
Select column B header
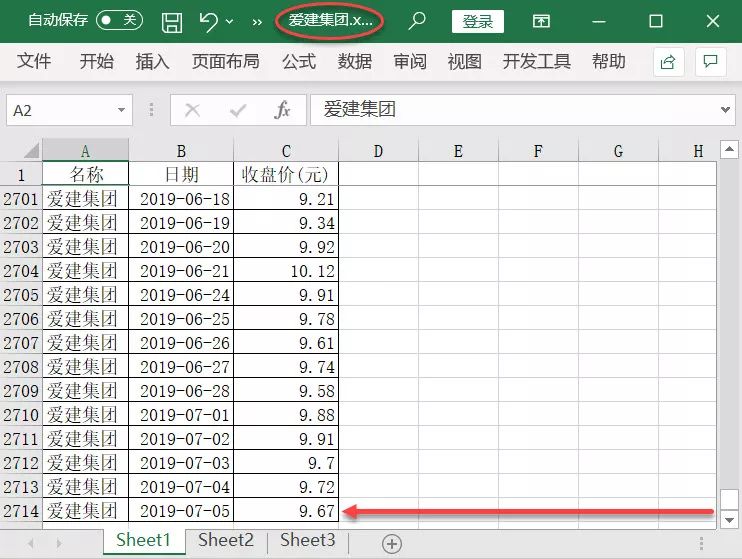(x=181, y=151)
